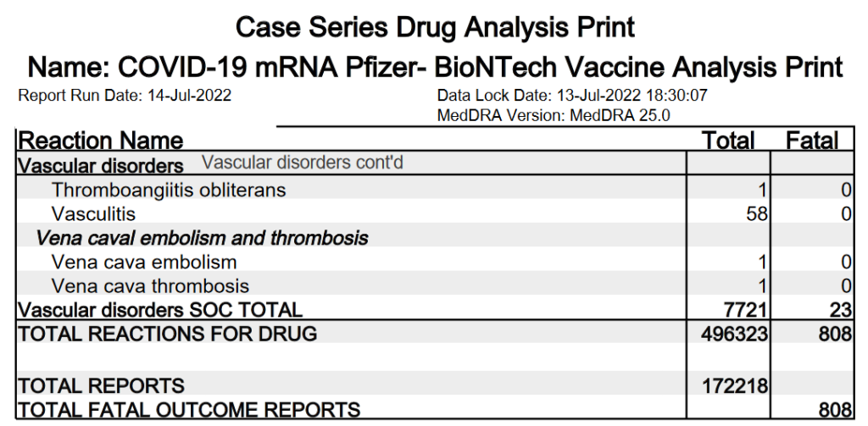This screenshot has width=868, height=426.
Task: Select TOTAL REACTIONS FOR DRUG label
Action: (x=168, y=334)
